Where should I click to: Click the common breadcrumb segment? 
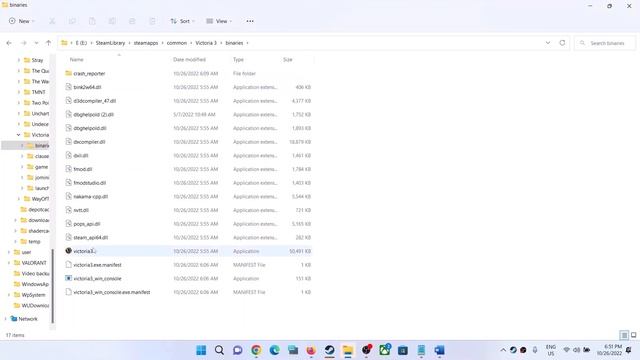coord(177,43)
